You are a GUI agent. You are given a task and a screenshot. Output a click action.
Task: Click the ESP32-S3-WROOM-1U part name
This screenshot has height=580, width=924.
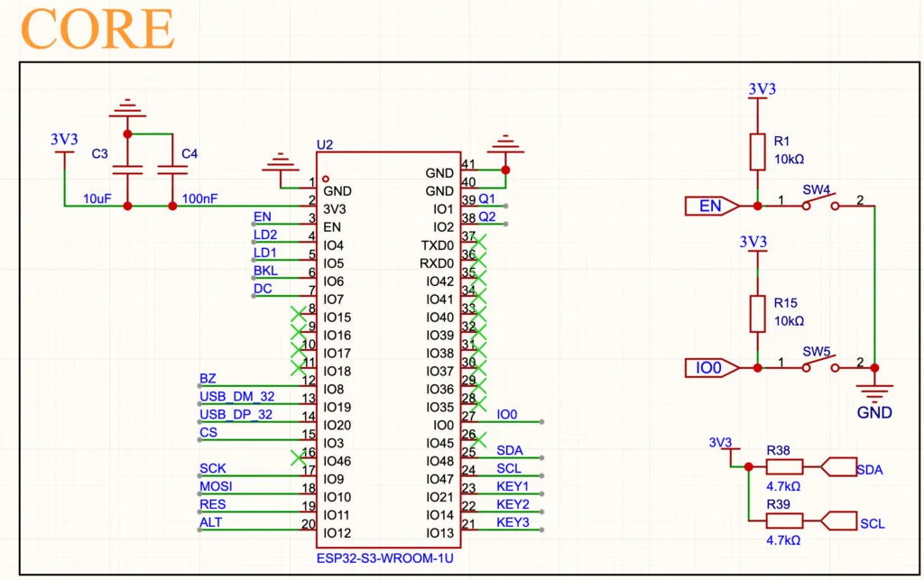(384, 558)
